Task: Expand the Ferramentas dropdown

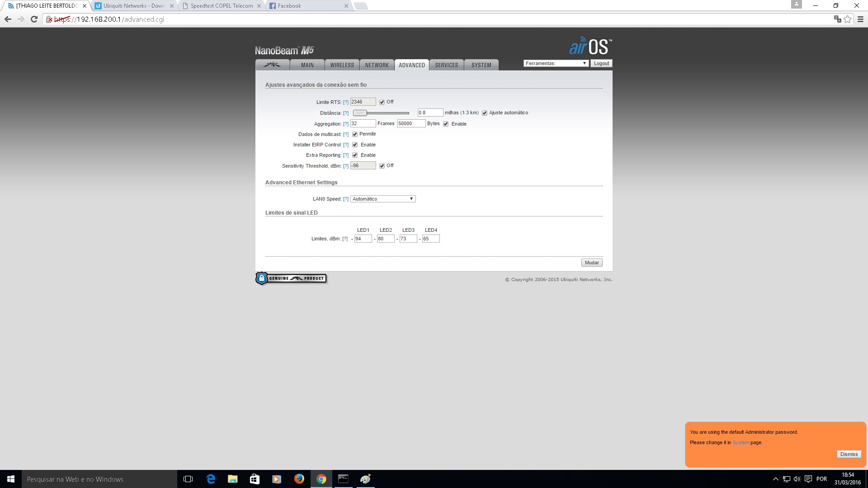Action: coord(556,63)
